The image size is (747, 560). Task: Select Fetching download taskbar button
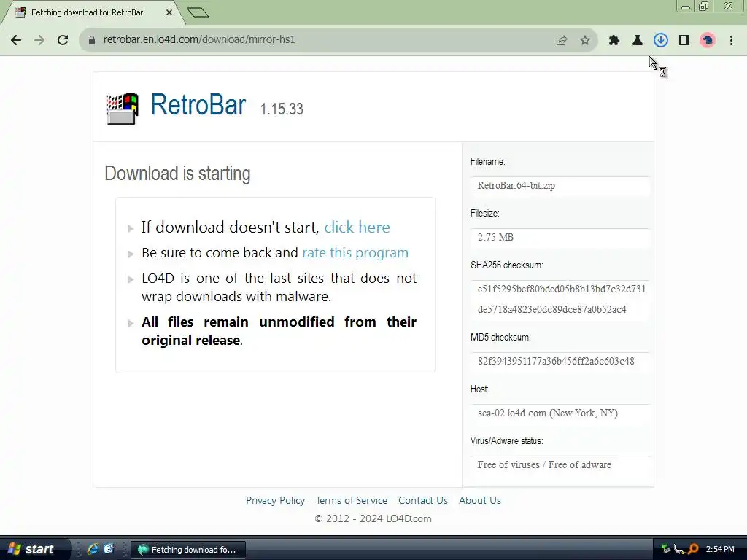[x=187, y=550]
